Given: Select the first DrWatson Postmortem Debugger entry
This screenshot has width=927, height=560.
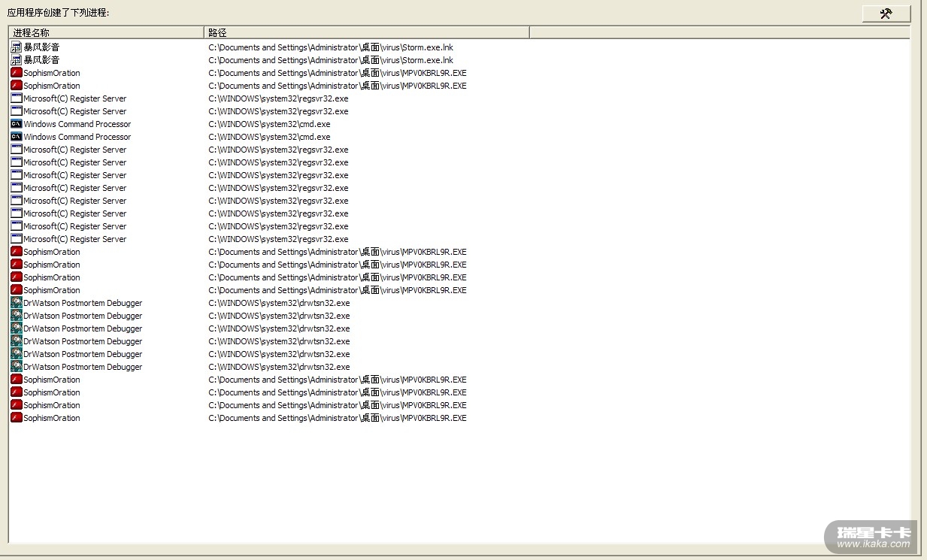Looking at the screenshot, I should pyautogui.click(x=83, y=303).
